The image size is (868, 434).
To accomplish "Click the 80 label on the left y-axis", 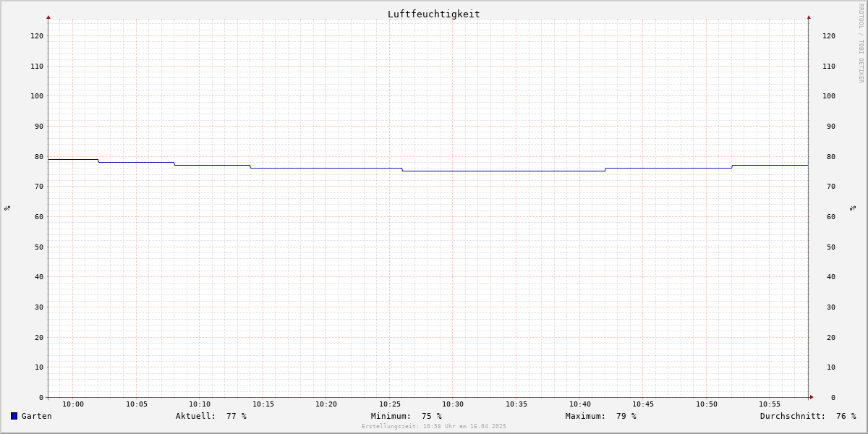I will (x=39, y=156).
